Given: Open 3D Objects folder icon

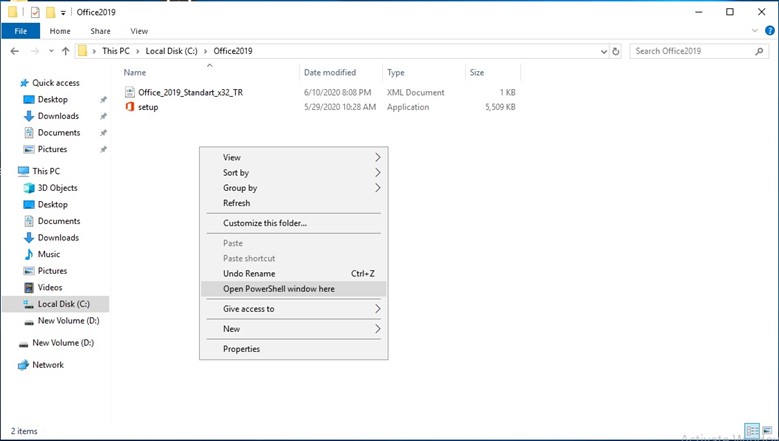Looking at the screenshot, I should click(x=29, y=188).
